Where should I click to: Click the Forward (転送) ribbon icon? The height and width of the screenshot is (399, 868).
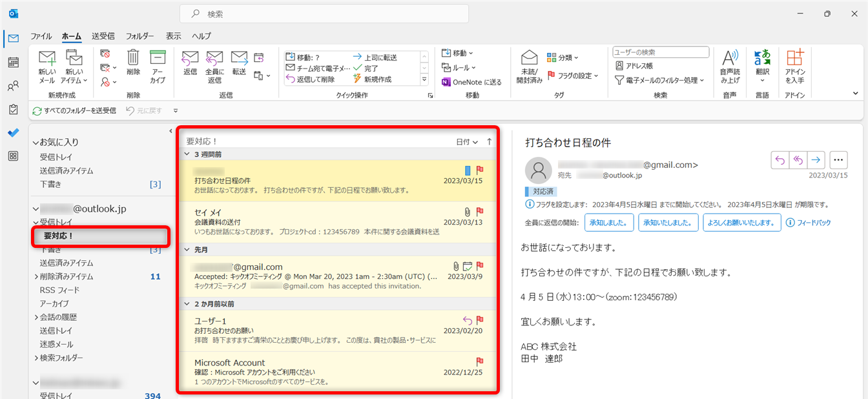(240, 59)
